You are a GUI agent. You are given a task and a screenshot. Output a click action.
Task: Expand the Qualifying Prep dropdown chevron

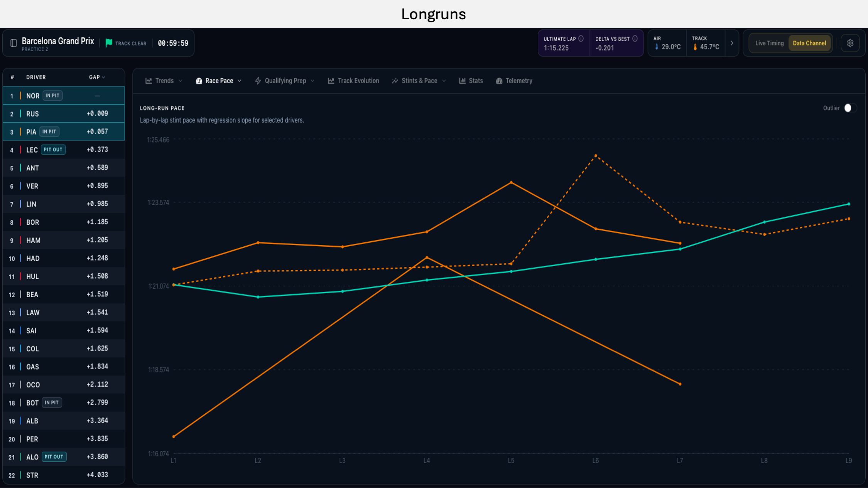tap(312, 81)
